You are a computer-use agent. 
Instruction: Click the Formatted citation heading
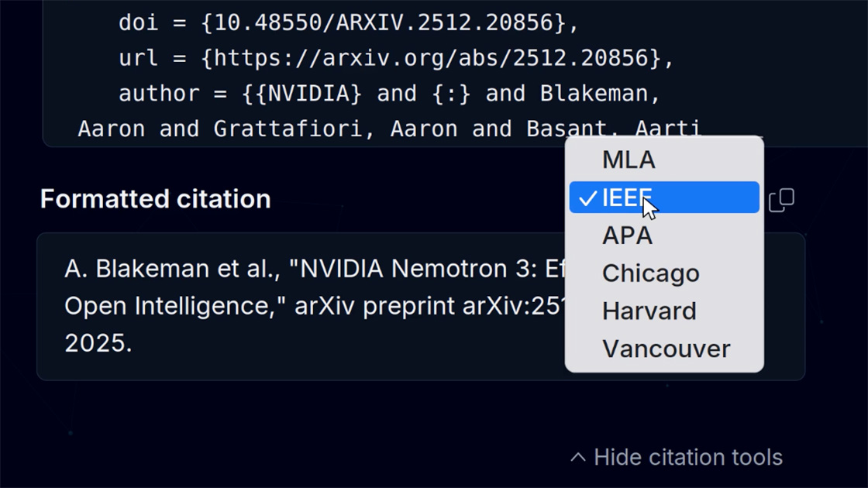(156, 198)
